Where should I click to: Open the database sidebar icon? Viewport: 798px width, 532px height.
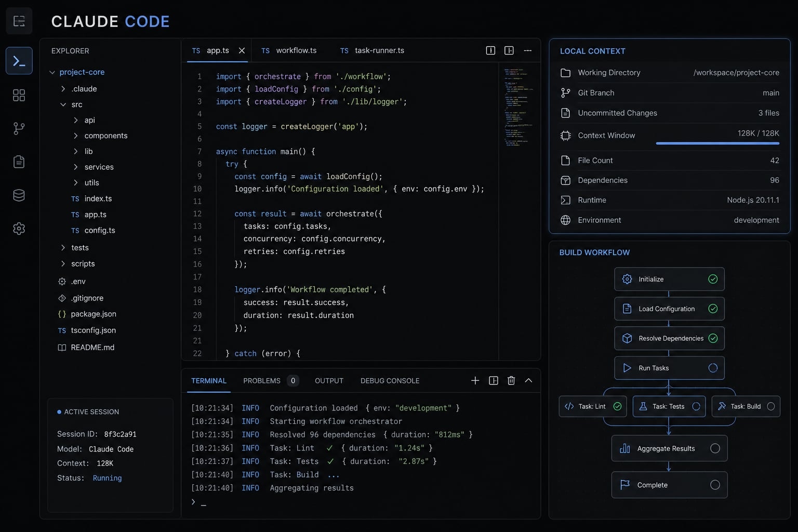[19, 195]
